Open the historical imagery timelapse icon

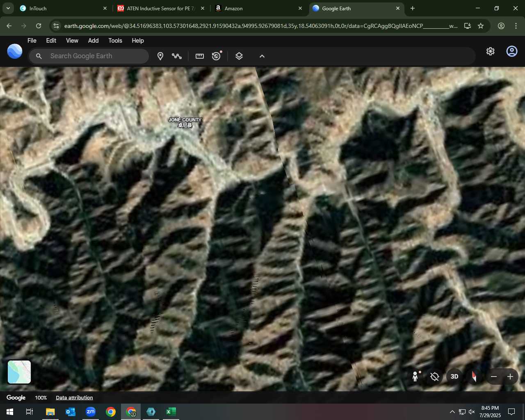(217, 56)
